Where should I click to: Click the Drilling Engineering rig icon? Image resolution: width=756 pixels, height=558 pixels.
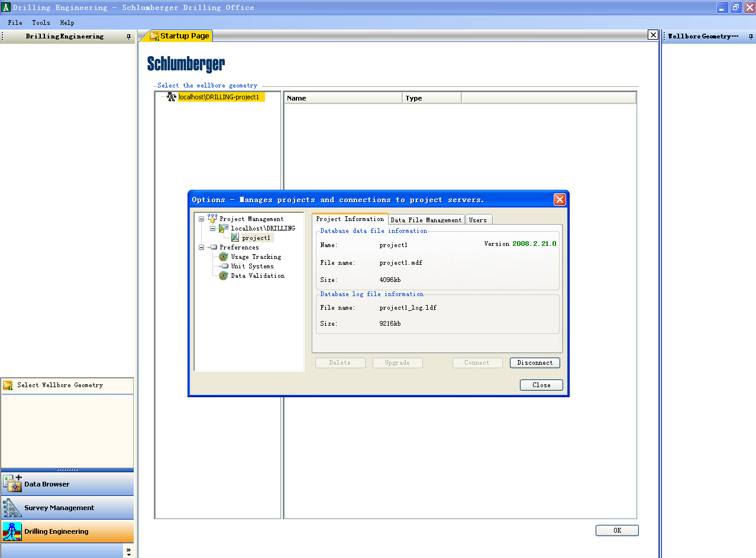coord(12,531)
